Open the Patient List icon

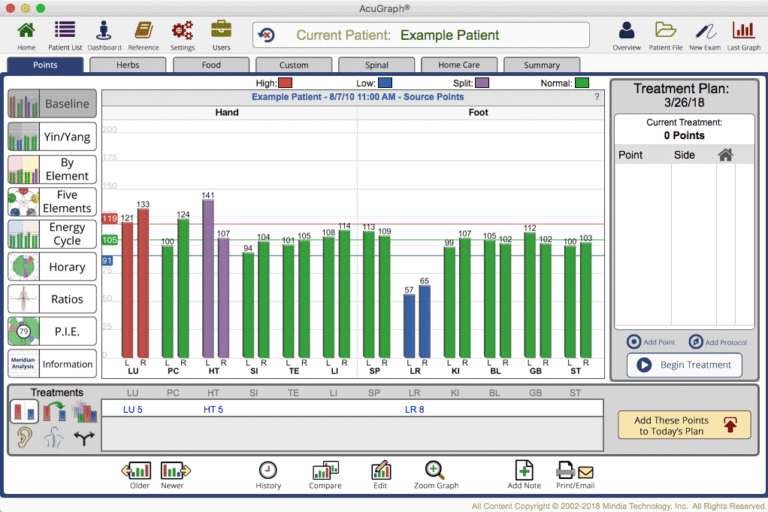(x=65, y=30)
